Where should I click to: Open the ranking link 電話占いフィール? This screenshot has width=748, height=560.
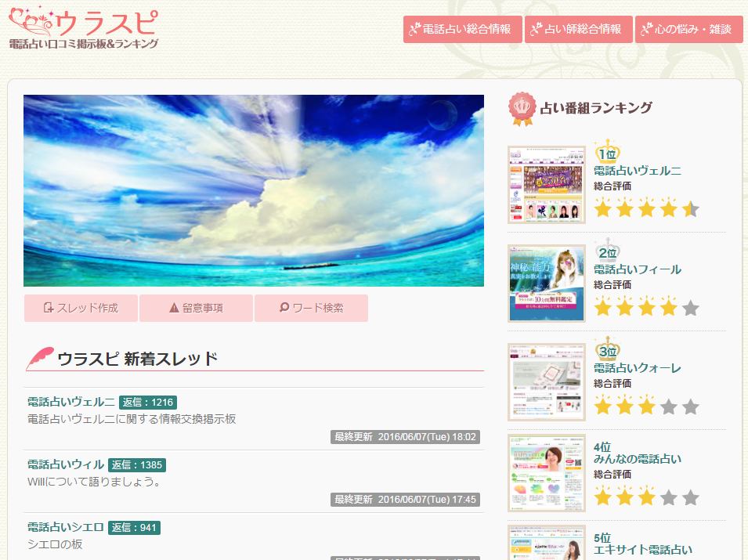click(638, 269)
